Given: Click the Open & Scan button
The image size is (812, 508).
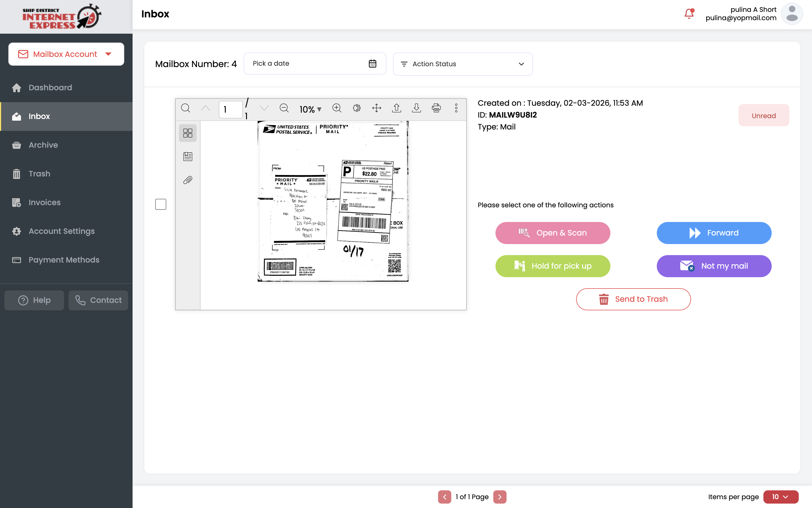Looking at the screenshot, I should tap(553, 233).
